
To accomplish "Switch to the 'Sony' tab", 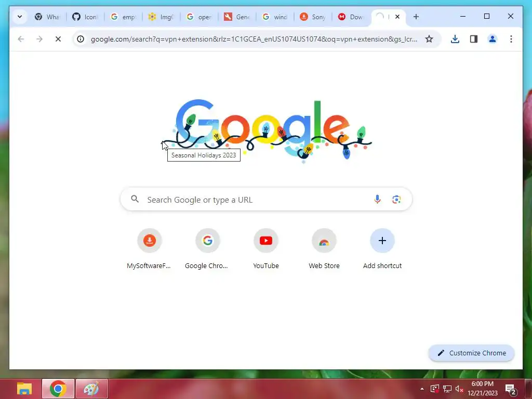I will 313,17.
